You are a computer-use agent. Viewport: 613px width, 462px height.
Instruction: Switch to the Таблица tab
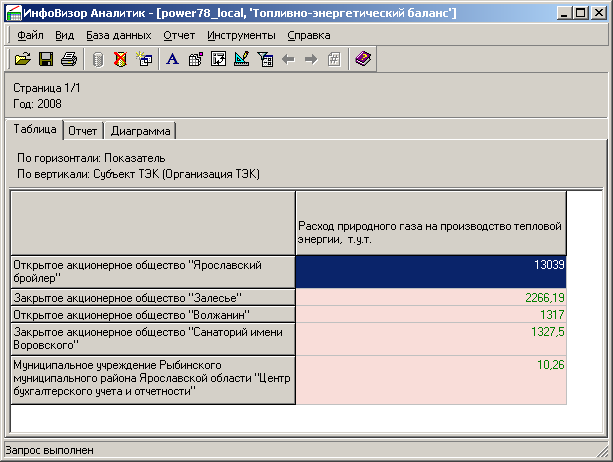35,129
